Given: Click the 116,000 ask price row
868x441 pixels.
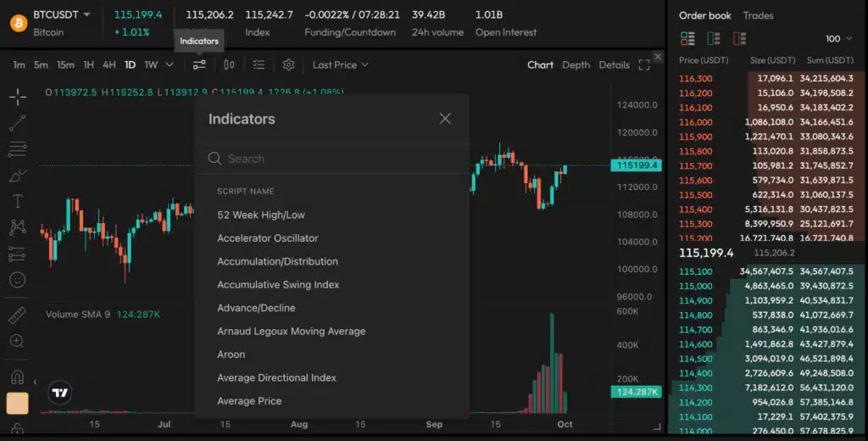Looking at the screenshot, I should 766,122.
